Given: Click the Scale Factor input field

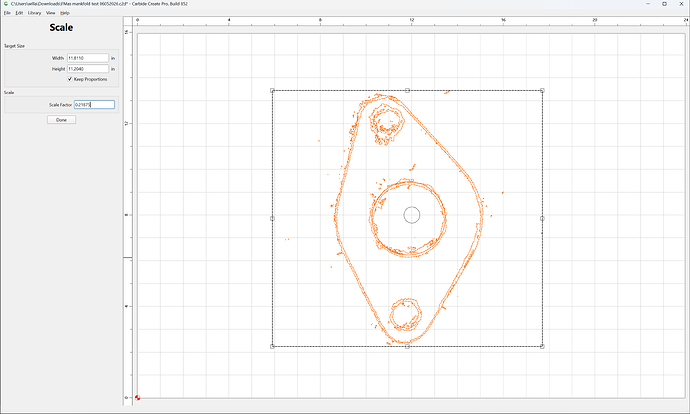Looking at the screenshot, I should tap(94, 105).
